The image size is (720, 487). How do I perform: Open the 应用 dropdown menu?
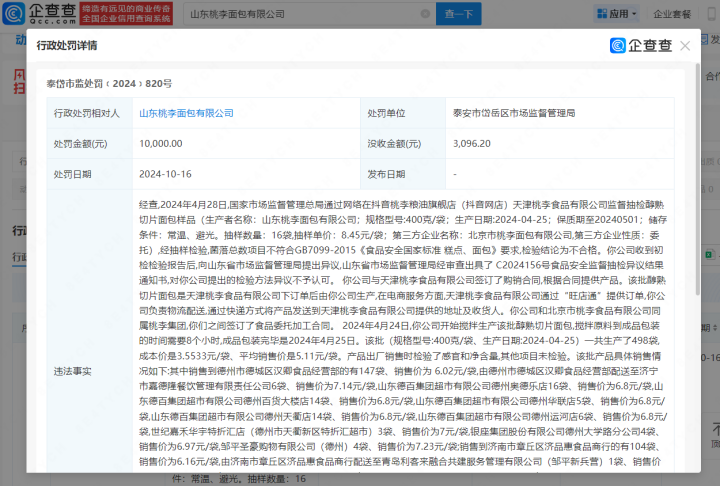[617, 14]
